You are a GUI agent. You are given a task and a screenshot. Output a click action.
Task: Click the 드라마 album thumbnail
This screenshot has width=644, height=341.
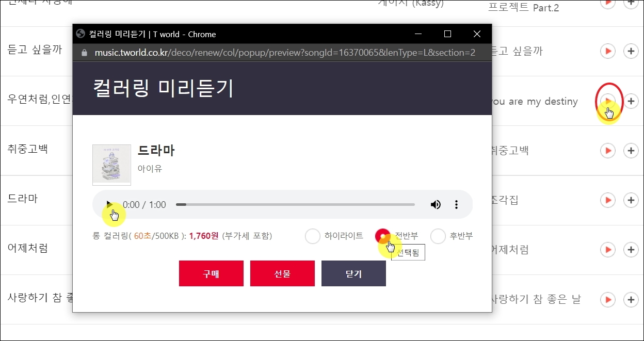point(111,165)
